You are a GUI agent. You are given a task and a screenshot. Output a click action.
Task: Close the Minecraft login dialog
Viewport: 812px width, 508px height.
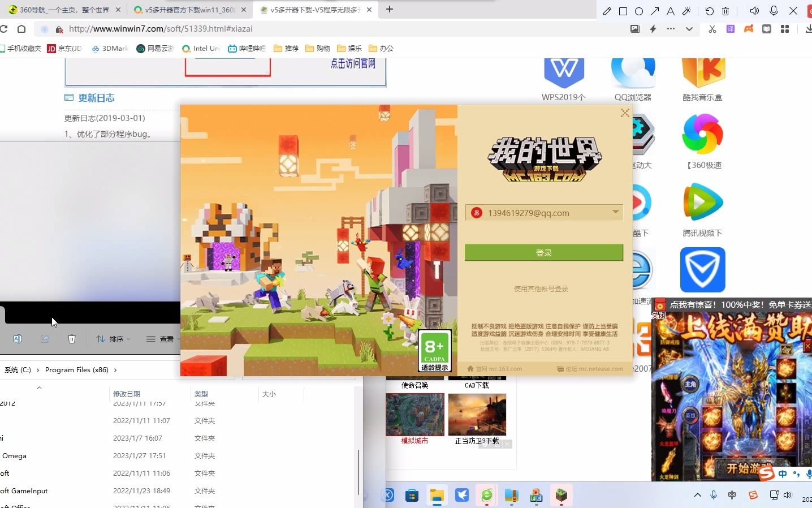(625, 113)
